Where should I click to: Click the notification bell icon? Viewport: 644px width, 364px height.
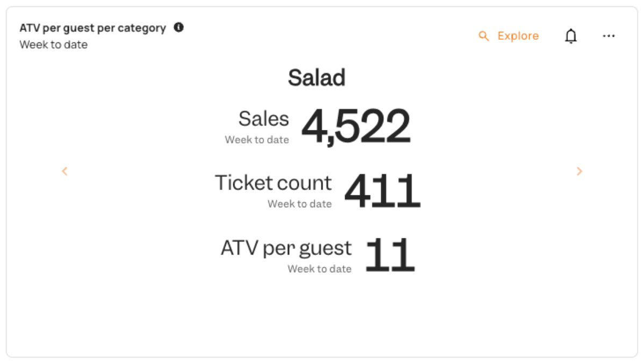(570, 36)
